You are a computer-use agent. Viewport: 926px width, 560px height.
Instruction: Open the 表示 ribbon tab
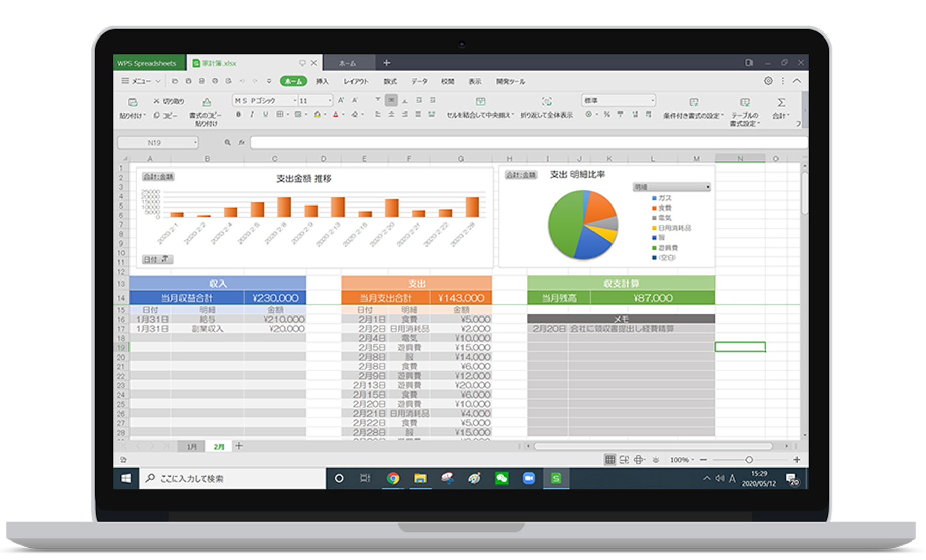(475, 81)
